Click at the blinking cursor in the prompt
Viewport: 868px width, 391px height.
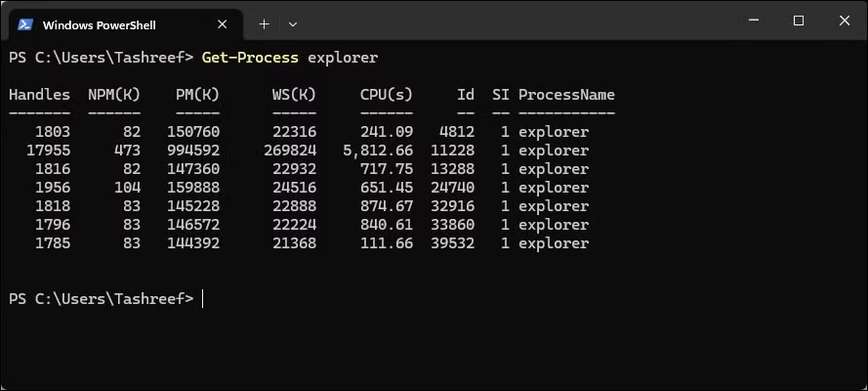click(x=203, y=299)
